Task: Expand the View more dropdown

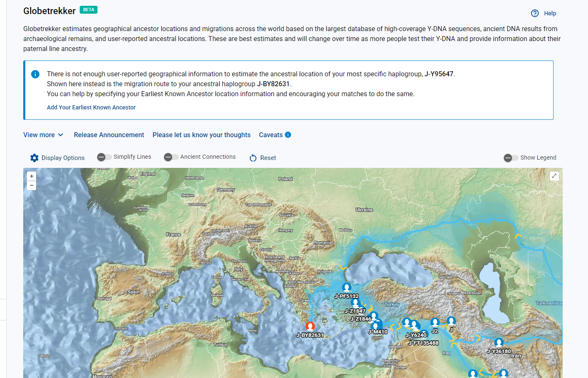Action: (x=43, y=135)
